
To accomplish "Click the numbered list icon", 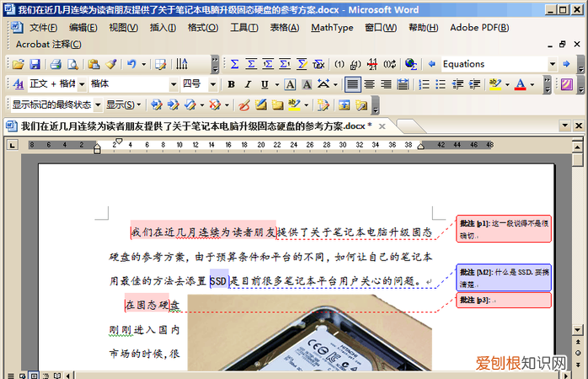I will click(424, 84).
